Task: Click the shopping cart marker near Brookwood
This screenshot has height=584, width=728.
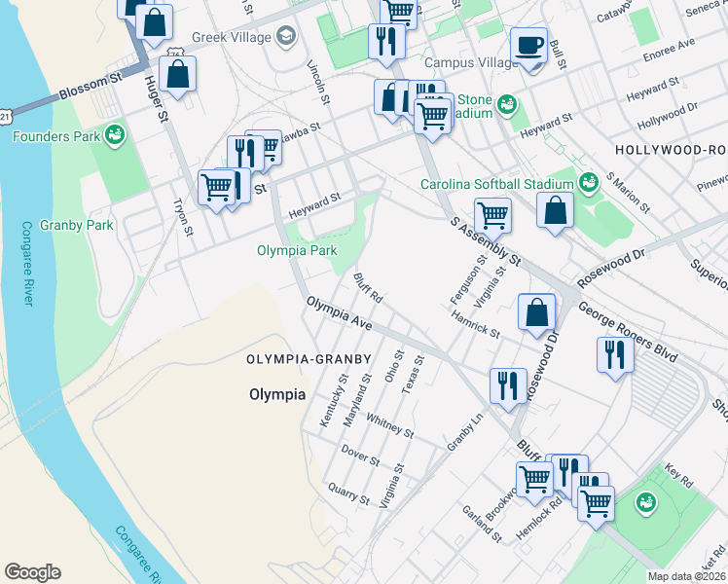Action: click(534, 481)
